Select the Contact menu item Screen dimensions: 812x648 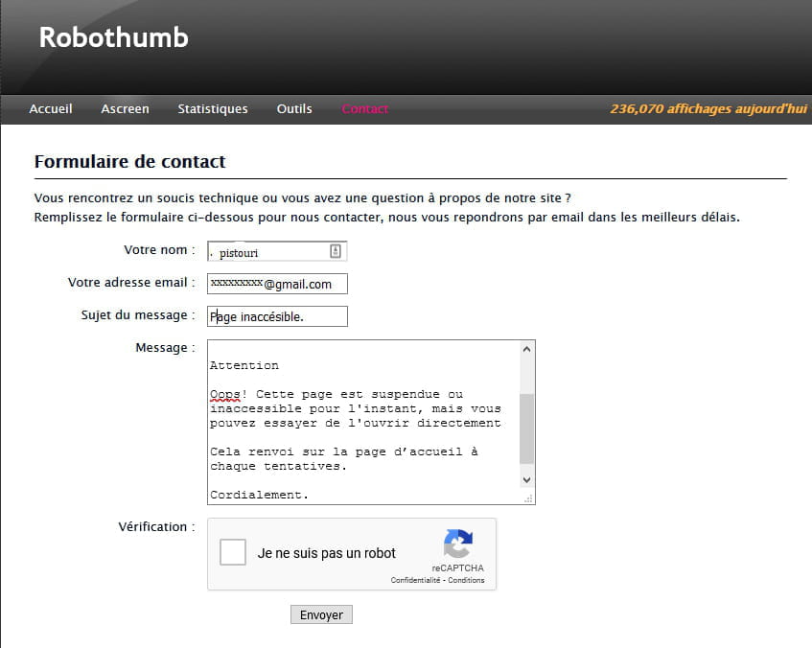click(x=365, y=108)
